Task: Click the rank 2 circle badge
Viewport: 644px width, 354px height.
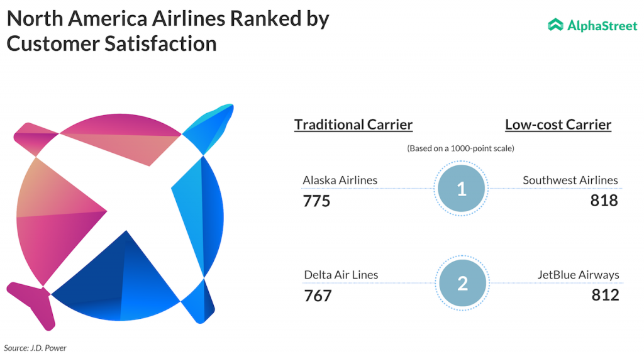Action: click(462, 284)
